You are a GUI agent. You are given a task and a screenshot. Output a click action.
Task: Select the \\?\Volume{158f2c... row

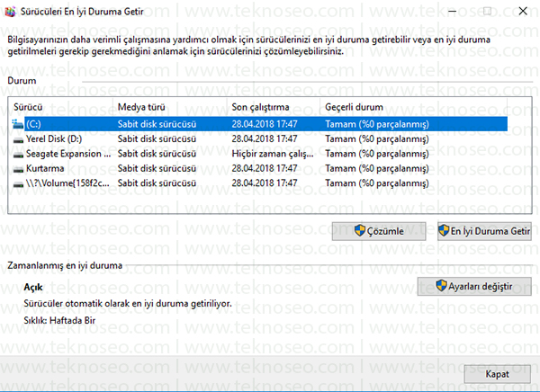tap(260, 183)
